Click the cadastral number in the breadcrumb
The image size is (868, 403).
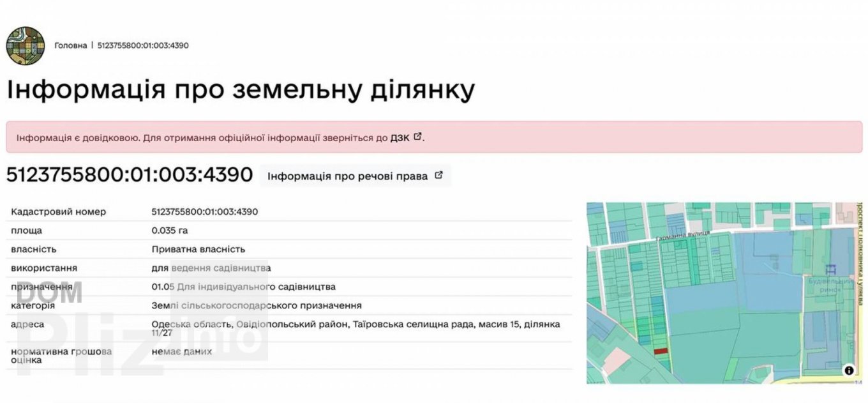143,45
